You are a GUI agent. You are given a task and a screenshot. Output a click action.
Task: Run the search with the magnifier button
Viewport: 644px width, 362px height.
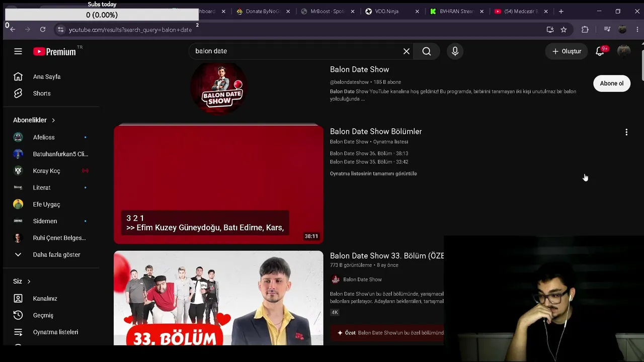click(x=427, y=51)
